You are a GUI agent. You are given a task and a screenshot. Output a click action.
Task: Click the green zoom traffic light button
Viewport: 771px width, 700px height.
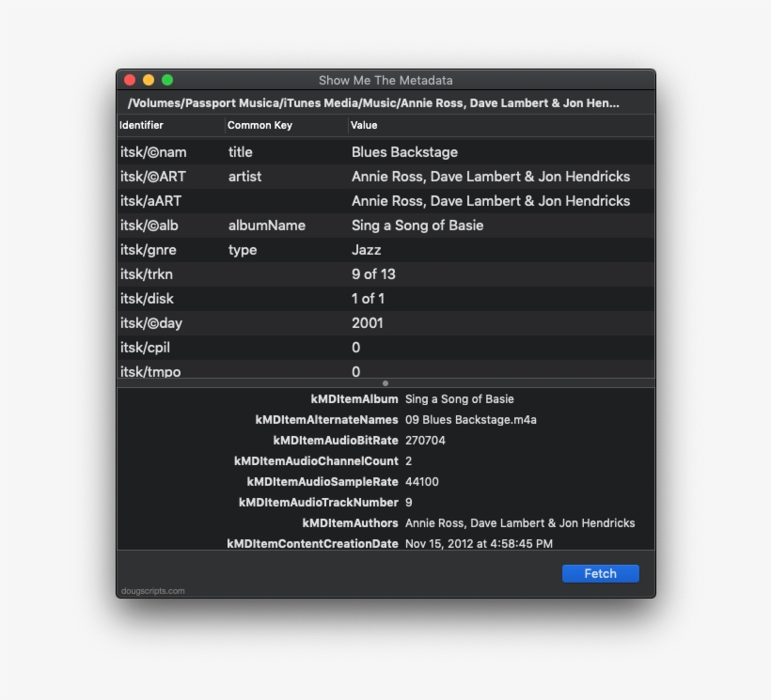pos(168,80)
